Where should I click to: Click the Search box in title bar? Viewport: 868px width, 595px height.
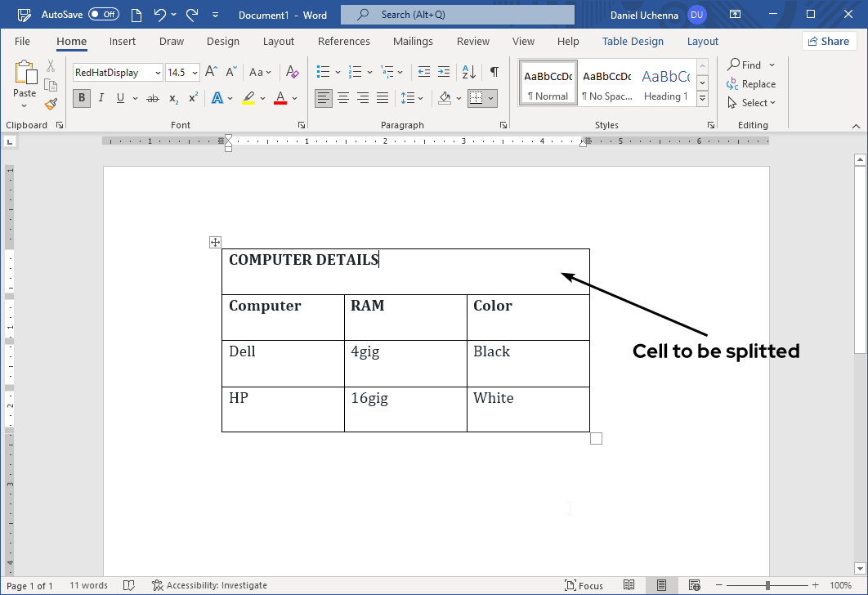458,15
